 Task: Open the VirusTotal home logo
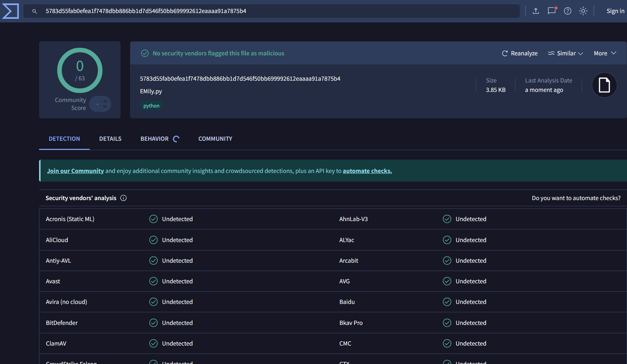coord(10,11)
